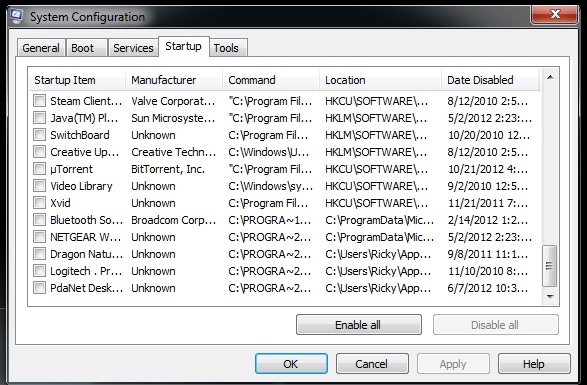Select the 'Valve Corporat...' manufacturer cell
Screen dimensions: 587x385
click(x=173, y=101)
